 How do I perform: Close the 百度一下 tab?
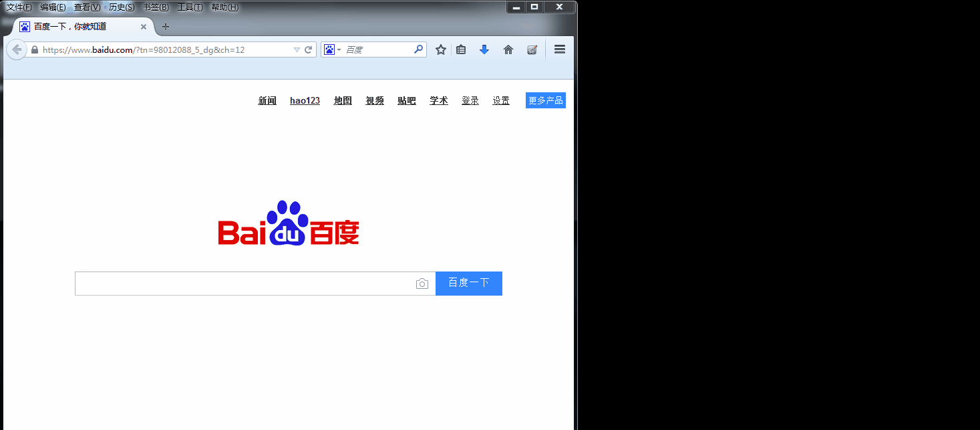144,27
